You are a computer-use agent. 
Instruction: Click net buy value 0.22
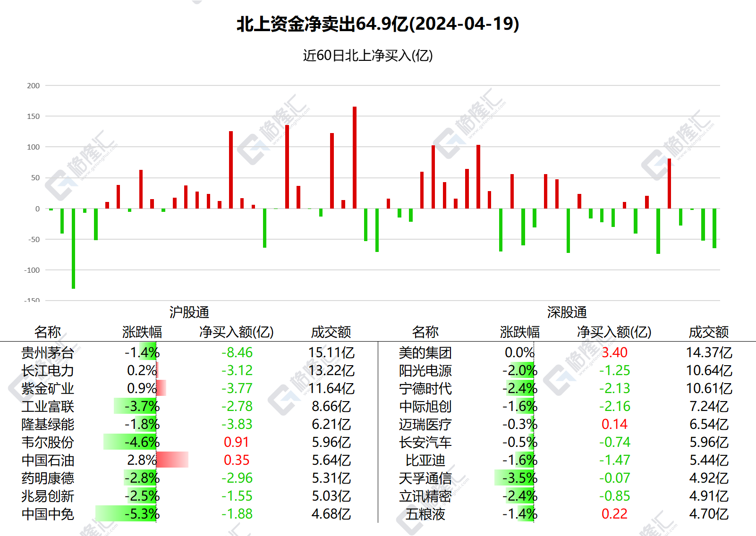click(x=614, y=514)
